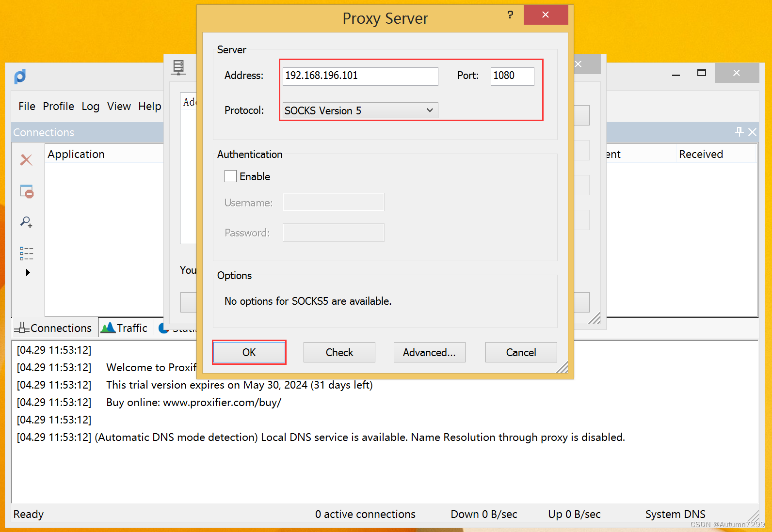The height and width of the screenshot is (532, 772).
Task: Open the Protocol dropdown
Action: pos(360,110)
